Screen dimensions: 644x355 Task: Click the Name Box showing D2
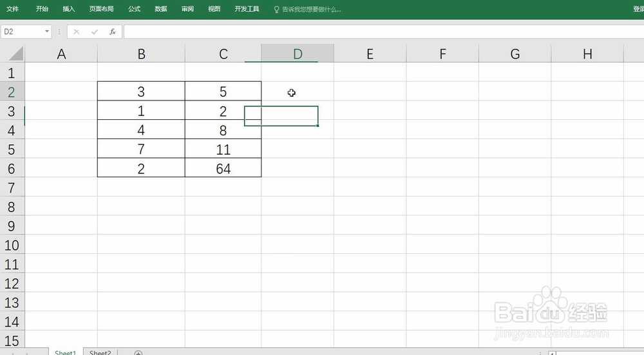22,32
